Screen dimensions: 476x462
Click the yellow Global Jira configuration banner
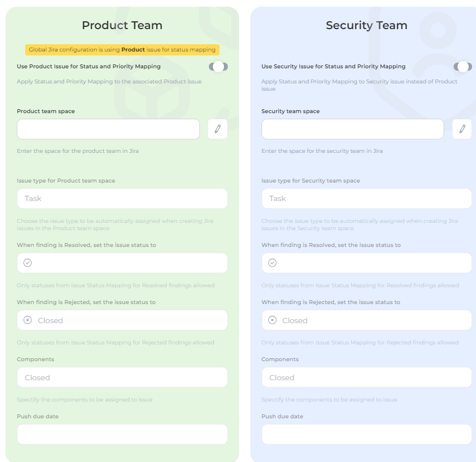(122, 50)
